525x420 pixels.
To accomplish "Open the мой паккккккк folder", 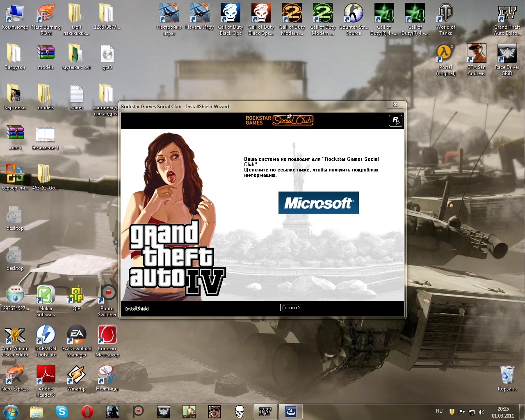I will tap(77, 19).
